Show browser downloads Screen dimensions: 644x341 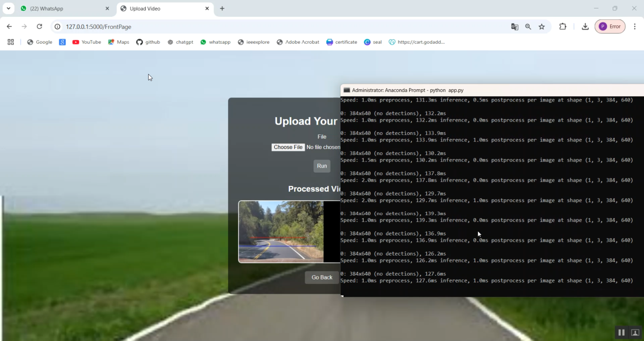tap(585, 27)
